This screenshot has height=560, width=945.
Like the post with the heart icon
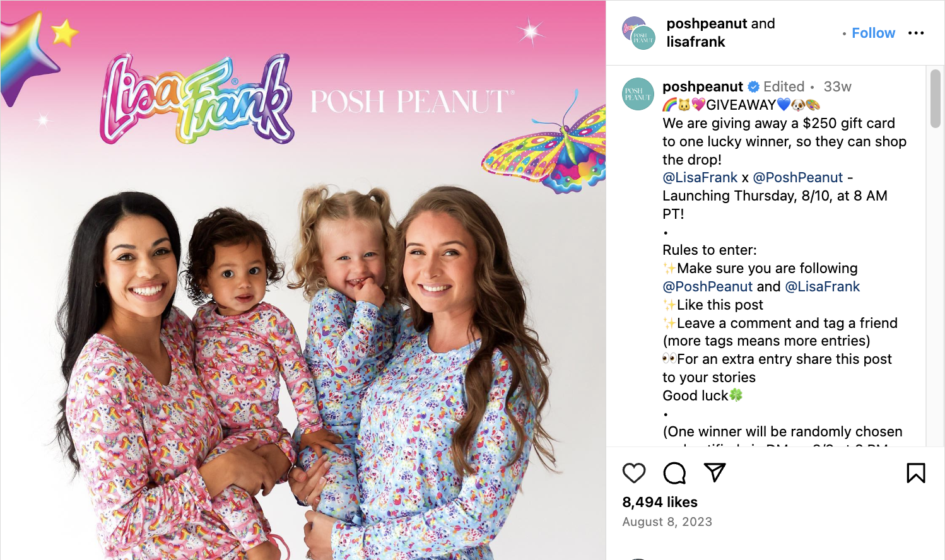tap(634, 473)
